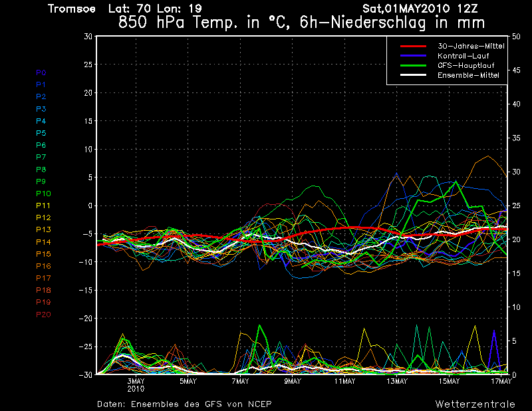
Task: Click the 15MAY date on the time axis
Action: [x=449, y=381]
